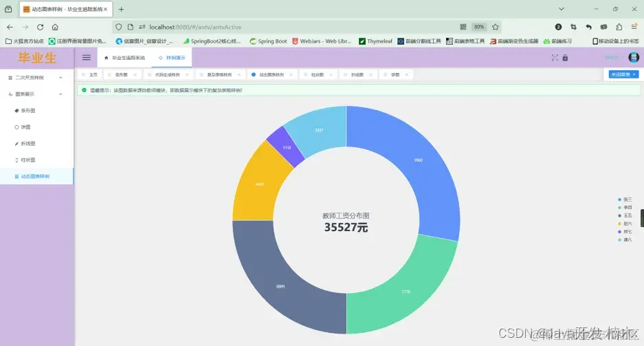Viewport: 644px width, 346px height.
Task: Close the 饼图 page tab
Action: pos(407,75)
